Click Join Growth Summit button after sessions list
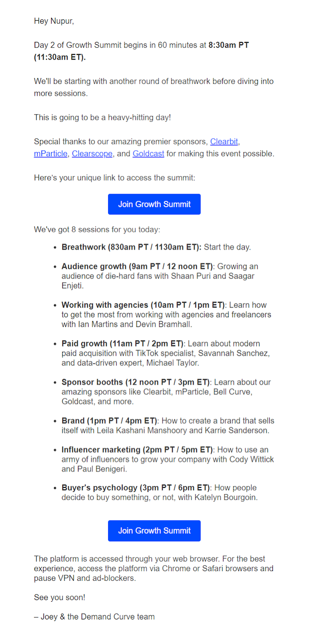Viewport: 326px width, 644px height. pos(154,531)
